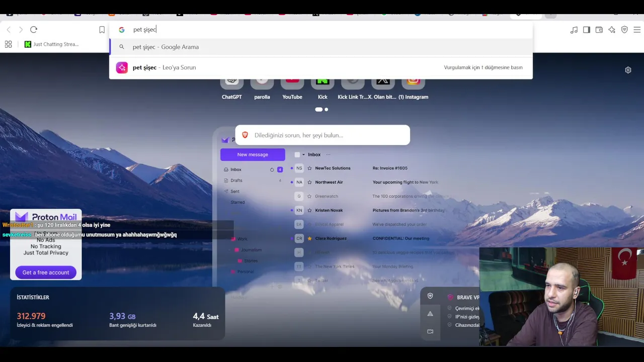
Task: Open the YouTube shortcut tile
Action: pyautogui.click(x=292, y=88)
